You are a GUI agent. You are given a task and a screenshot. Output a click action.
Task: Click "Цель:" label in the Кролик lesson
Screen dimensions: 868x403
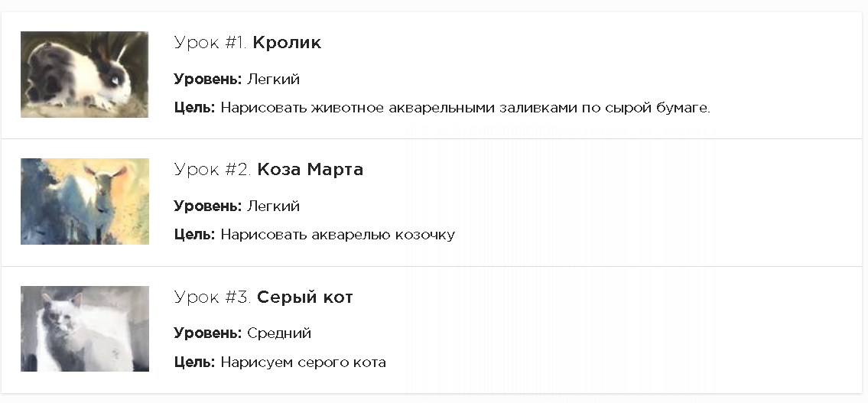[194, 108]
